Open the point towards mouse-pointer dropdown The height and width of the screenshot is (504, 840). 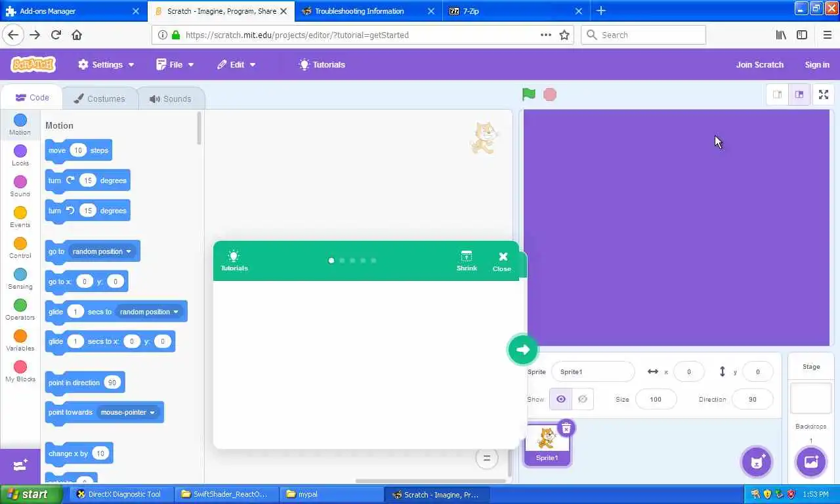(128, 412)
